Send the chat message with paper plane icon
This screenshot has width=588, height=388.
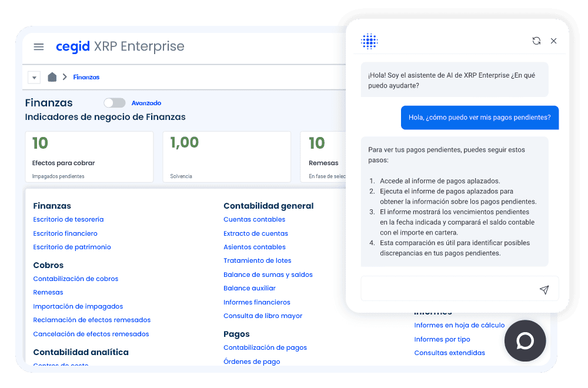click(x=544, y=290)
